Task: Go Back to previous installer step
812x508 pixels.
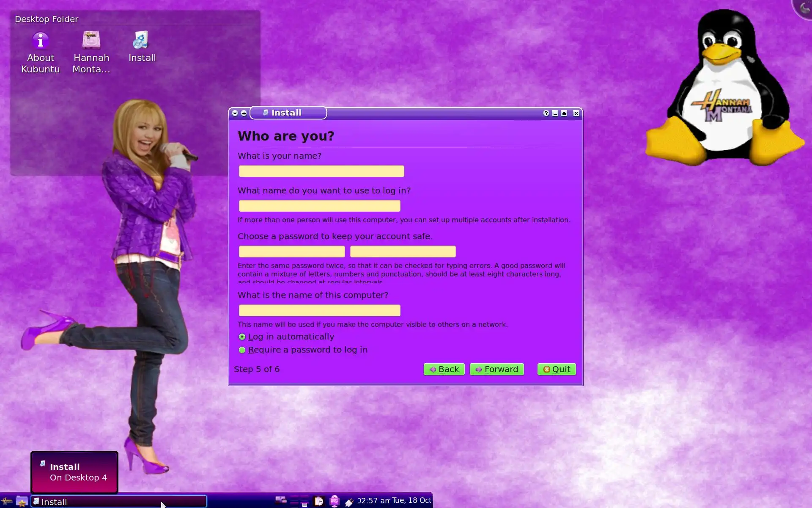Action: (x=444, y=369)
